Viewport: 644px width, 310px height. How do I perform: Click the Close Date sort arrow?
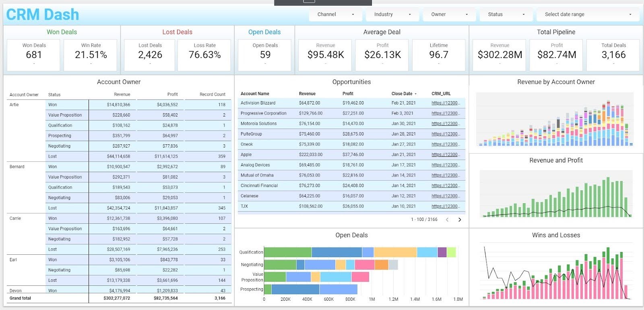tap(416, 94)
